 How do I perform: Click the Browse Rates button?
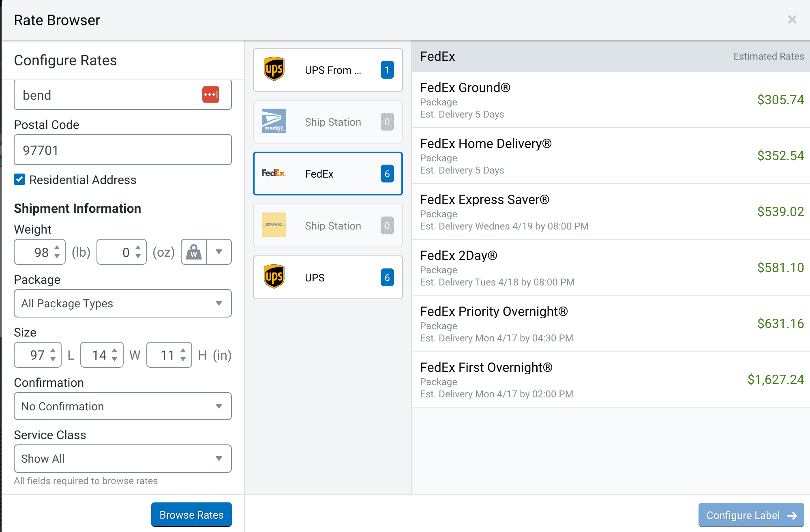point(191,515)
